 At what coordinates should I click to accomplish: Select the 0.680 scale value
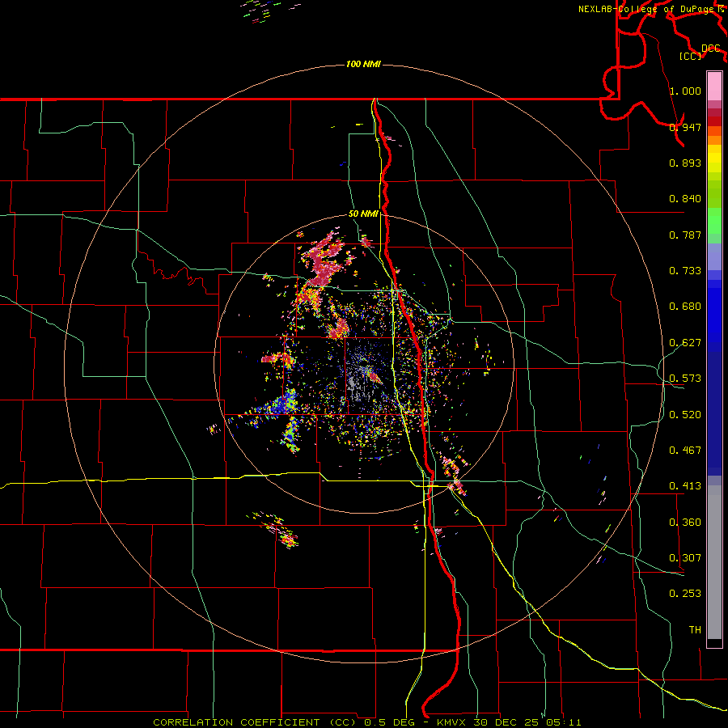point(685,307)
